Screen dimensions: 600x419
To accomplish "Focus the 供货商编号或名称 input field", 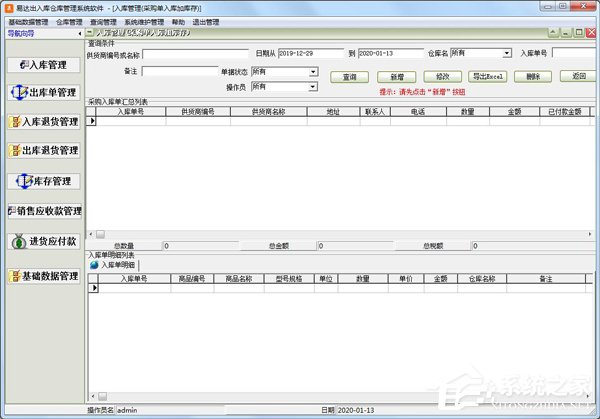I will (x=195, y=54).
